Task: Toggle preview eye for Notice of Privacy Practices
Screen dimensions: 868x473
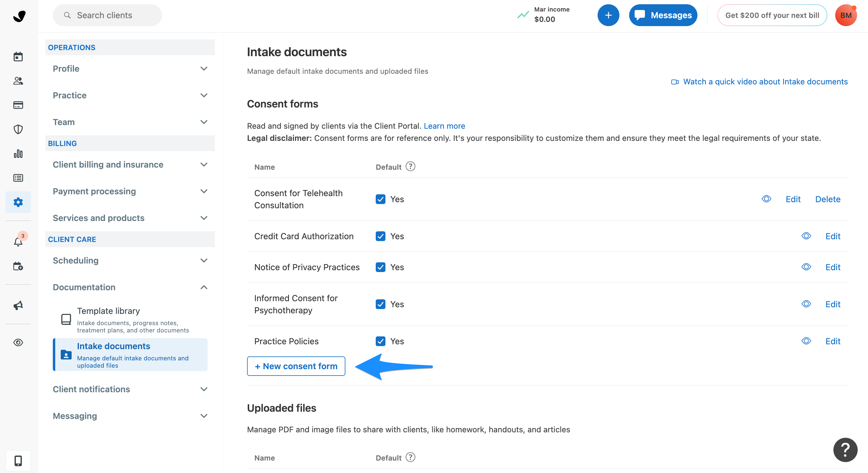Action: pos(806,267)
